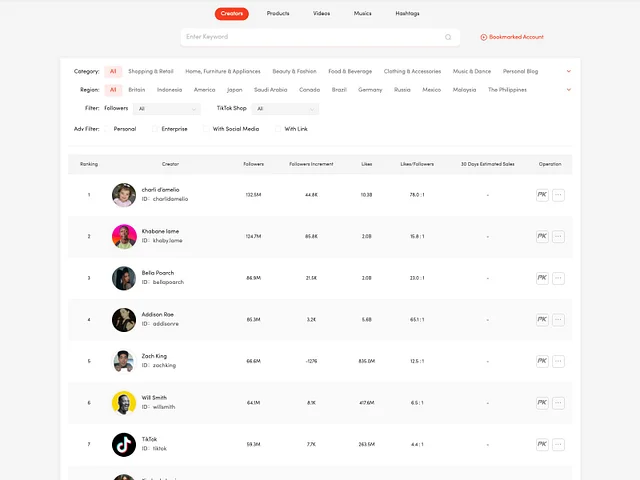This screenshot has width=640, height=480.
Task: Click the search magnifier icon
Action: 448,37
